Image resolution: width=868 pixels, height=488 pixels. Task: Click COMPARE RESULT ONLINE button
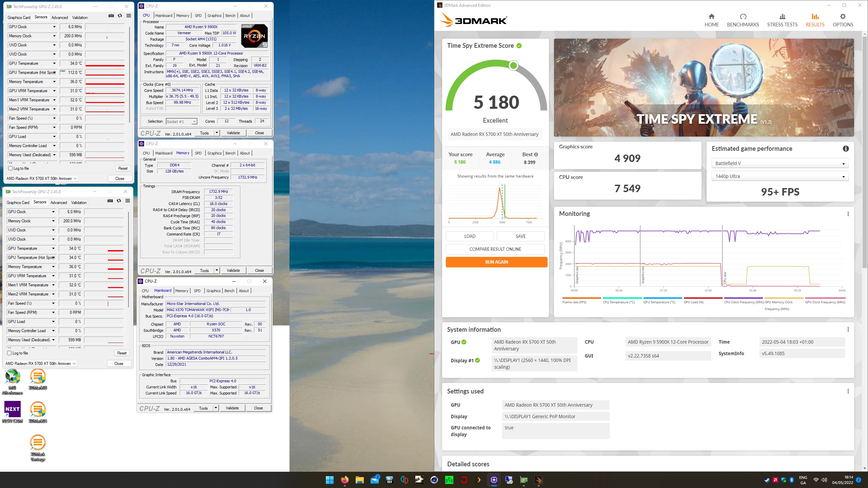(x=495, y=249)
